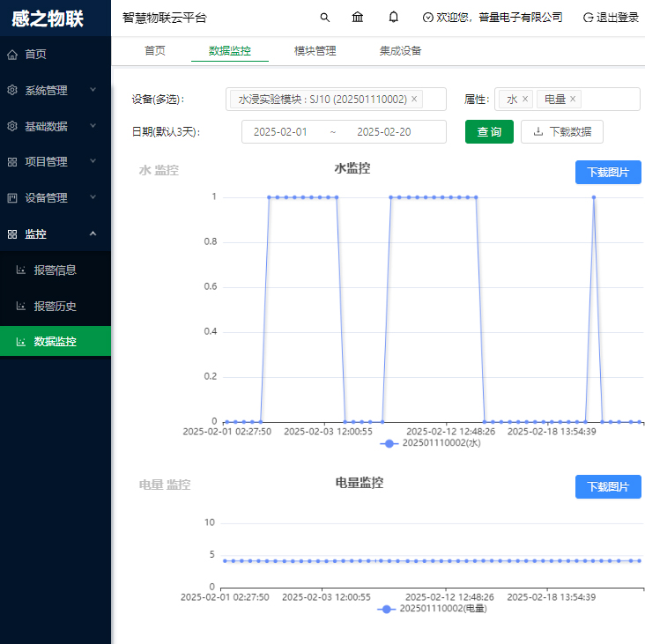Remove the 电量 attribute tag
The width and height of the screenshot is (645, 644).
coord(573,100)
